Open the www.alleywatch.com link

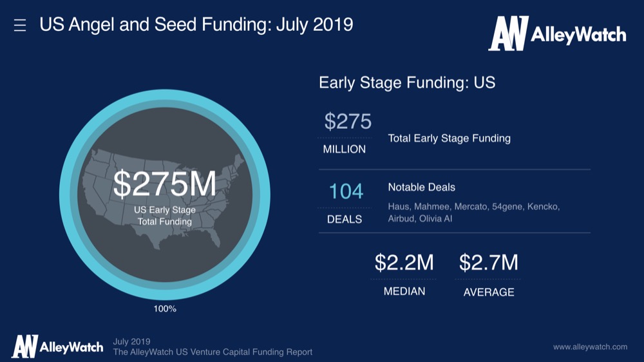(590, 347)
